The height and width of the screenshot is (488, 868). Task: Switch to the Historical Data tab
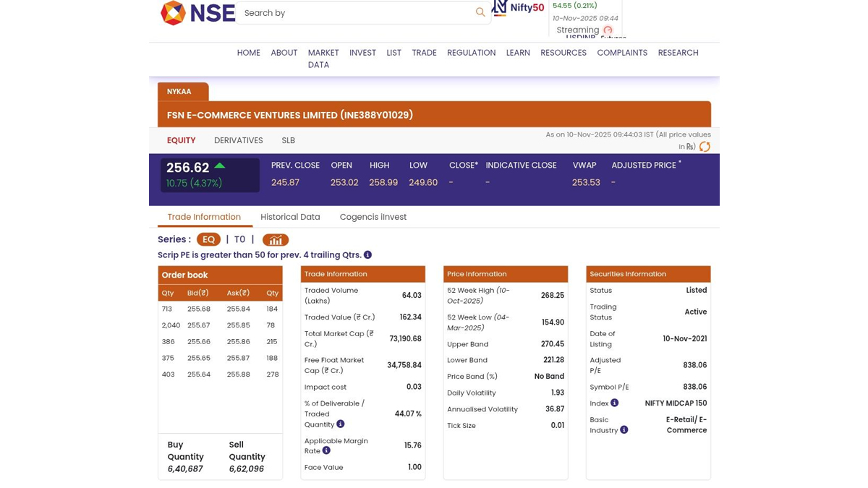(x=290, y=217)
